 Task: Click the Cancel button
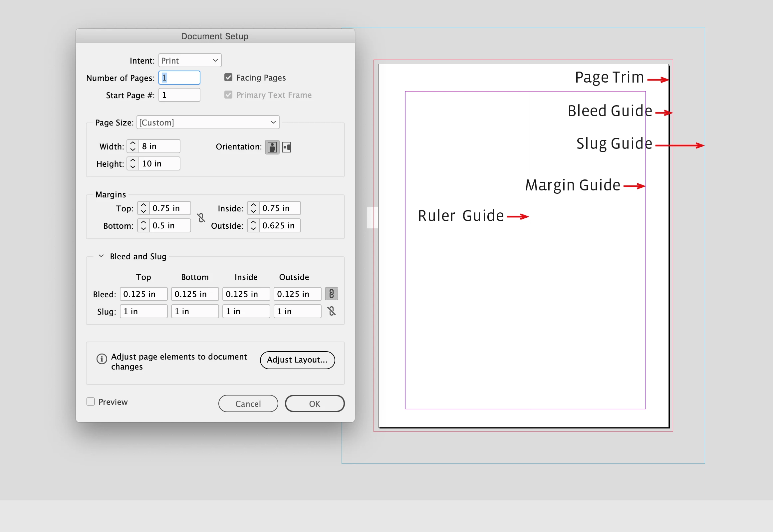[x=248, y=404]
